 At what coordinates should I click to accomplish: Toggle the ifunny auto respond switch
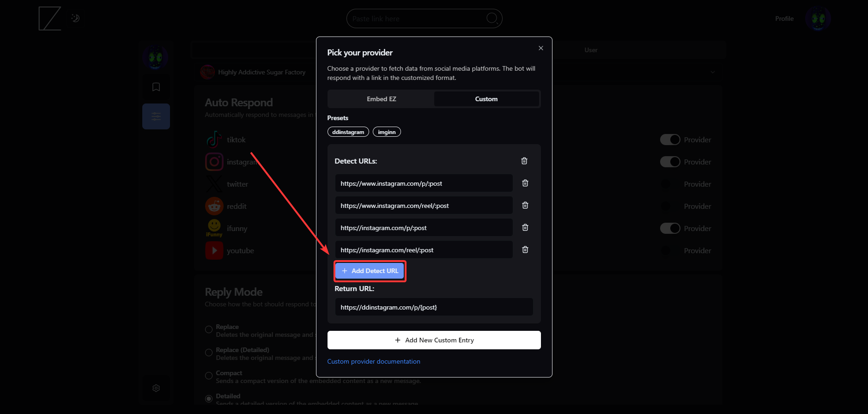tap(670, 228)
